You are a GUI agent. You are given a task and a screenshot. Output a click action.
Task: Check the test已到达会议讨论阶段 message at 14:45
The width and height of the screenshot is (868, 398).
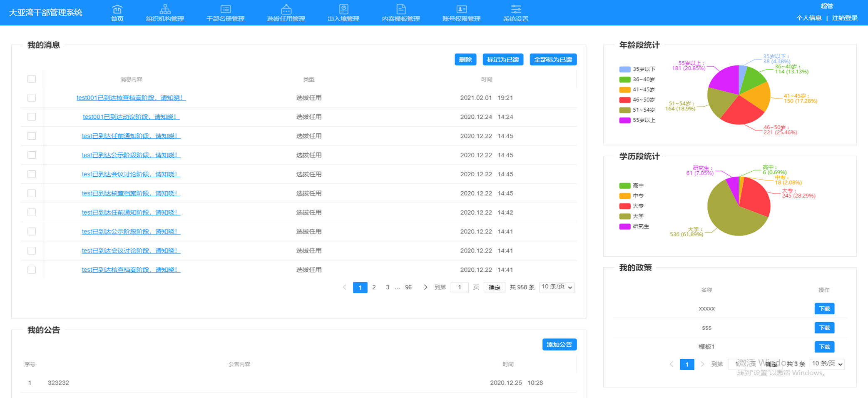point(32,174)
